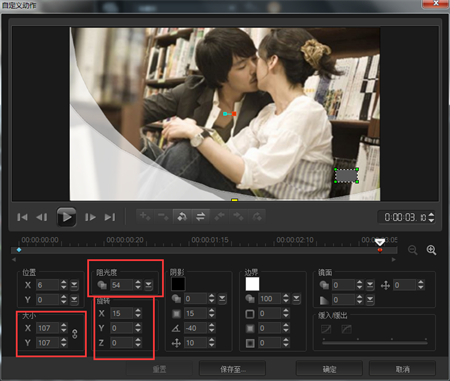
Task: Click the Rotation Z stepper arrows
Action: (138, 343)
